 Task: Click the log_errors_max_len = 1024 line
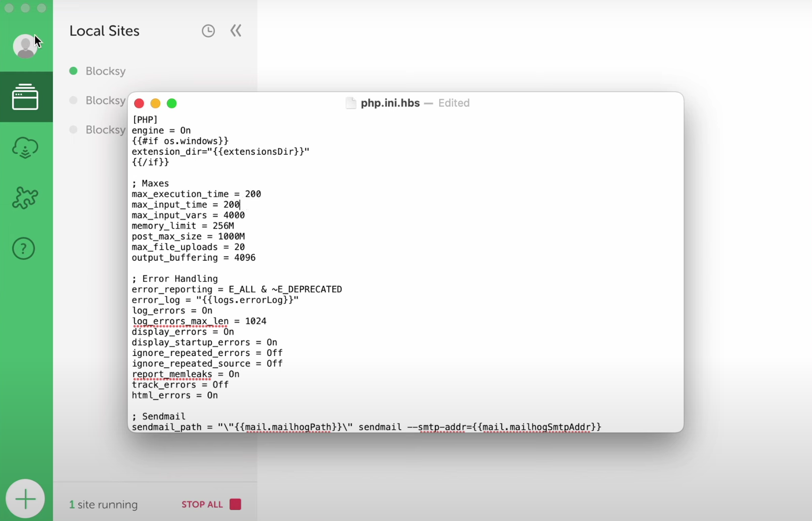(x=199, y=321)
